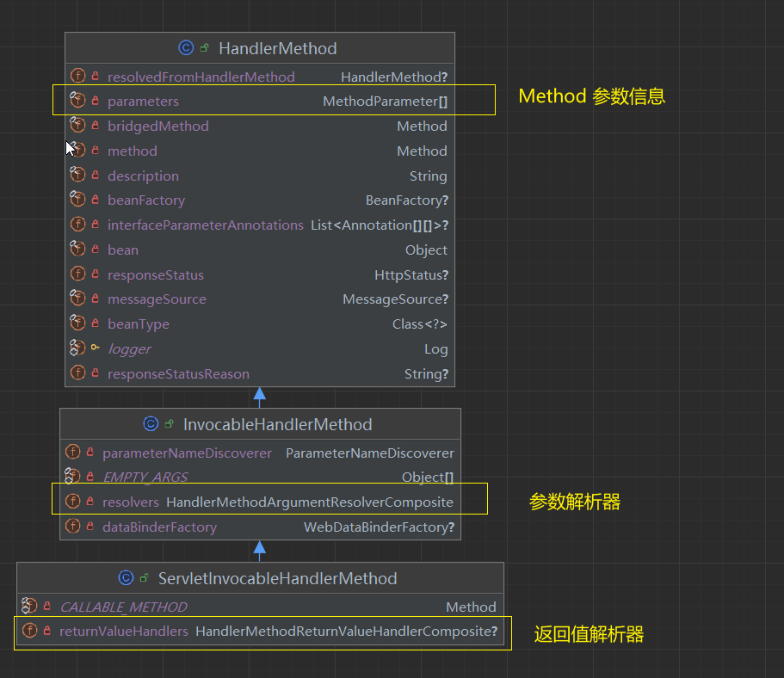
Task: Click the private lock icon next to resolvers
Action: click(x=90, y=501)
